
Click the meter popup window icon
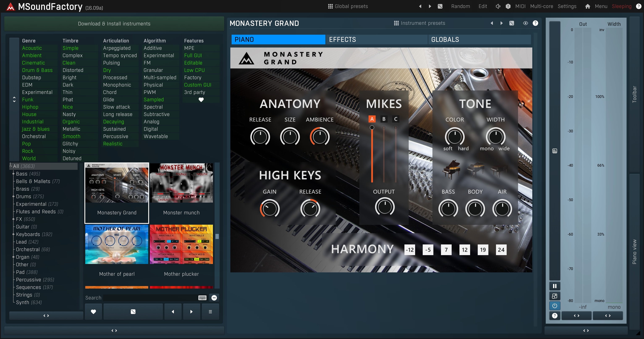click(x=555, y=296)
